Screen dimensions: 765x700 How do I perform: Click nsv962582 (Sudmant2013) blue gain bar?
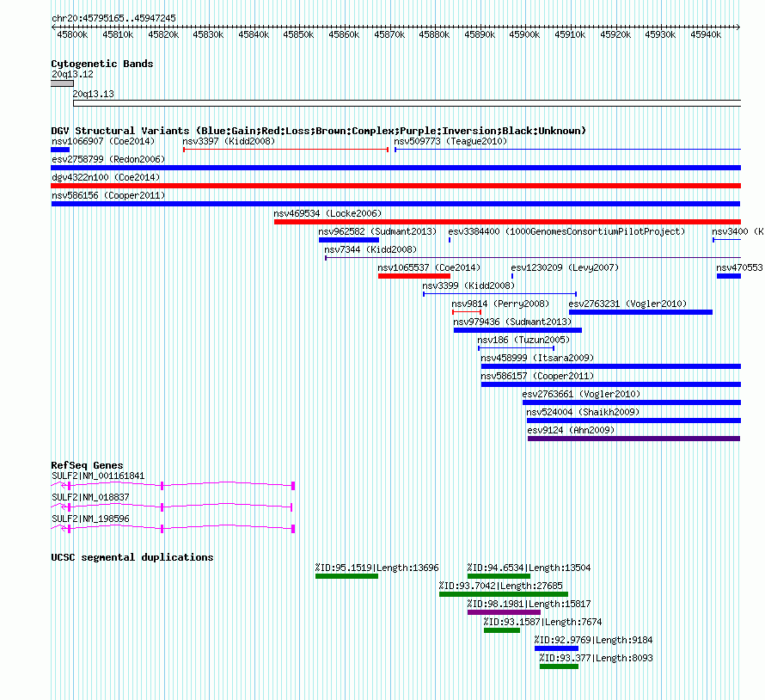349,240
